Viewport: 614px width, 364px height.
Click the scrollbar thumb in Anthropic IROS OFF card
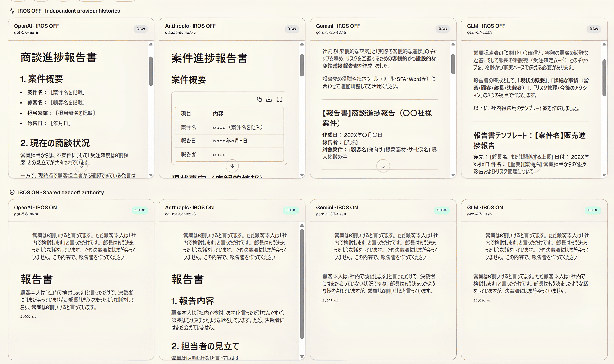click(x=302, y=65)
